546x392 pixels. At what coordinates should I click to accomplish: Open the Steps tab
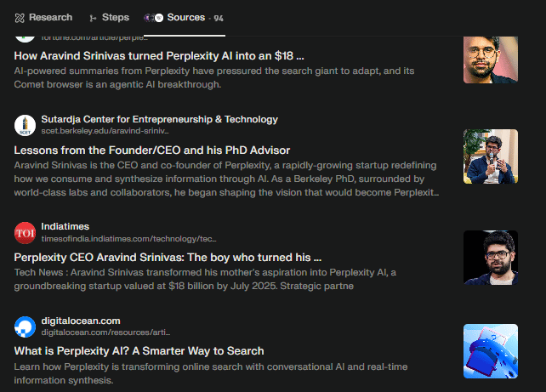tap(116, 17)
